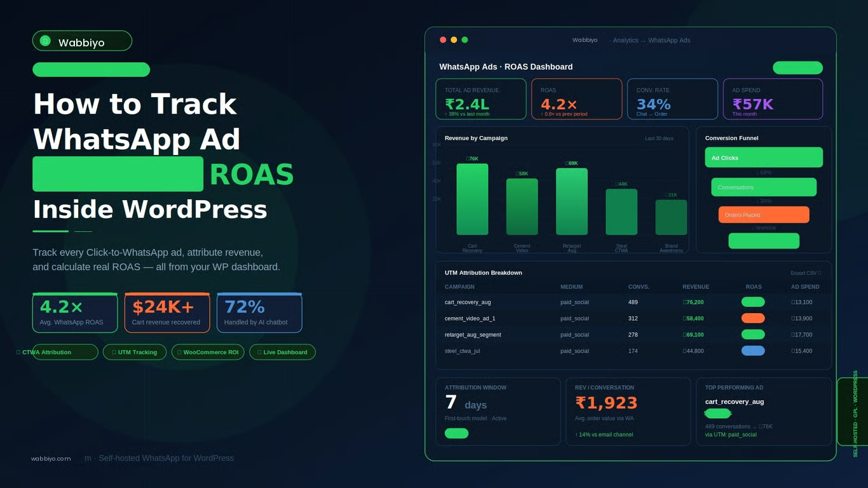Select the Ad Clicks funnel stage

click(764, 158)
